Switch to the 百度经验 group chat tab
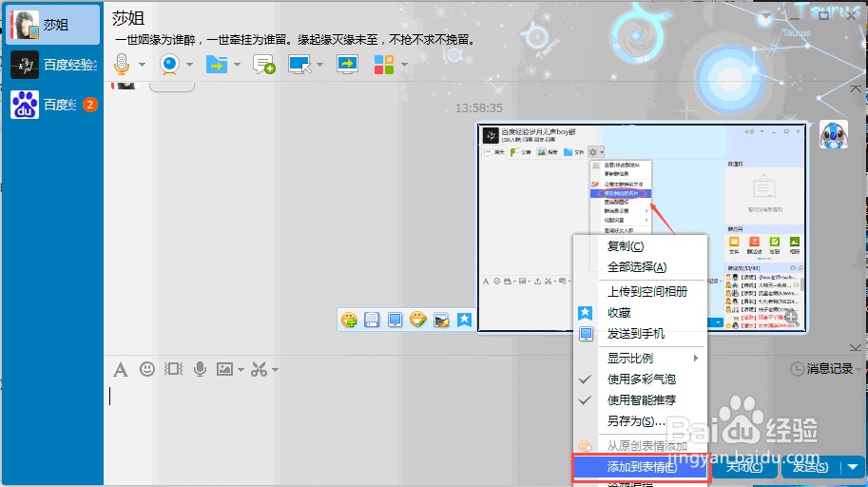This screenshot has height=487, width=868. [x=53, y=65]
